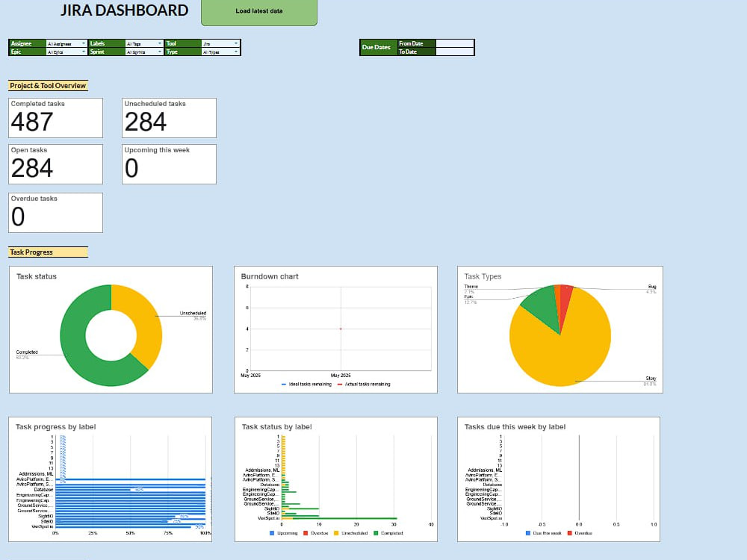Click the Unscheduled tasks 284 card

click(x=169, y=118)
